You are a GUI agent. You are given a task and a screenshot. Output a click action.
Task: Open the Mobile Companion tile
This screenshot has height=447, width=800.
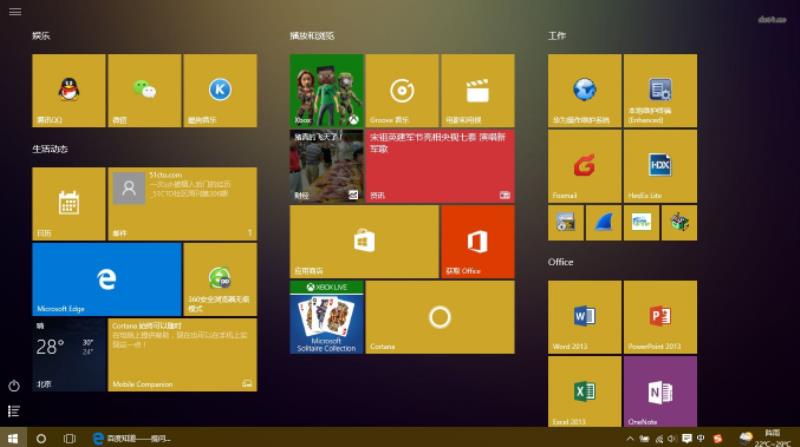pyautogui.click(x=182, y=355)
